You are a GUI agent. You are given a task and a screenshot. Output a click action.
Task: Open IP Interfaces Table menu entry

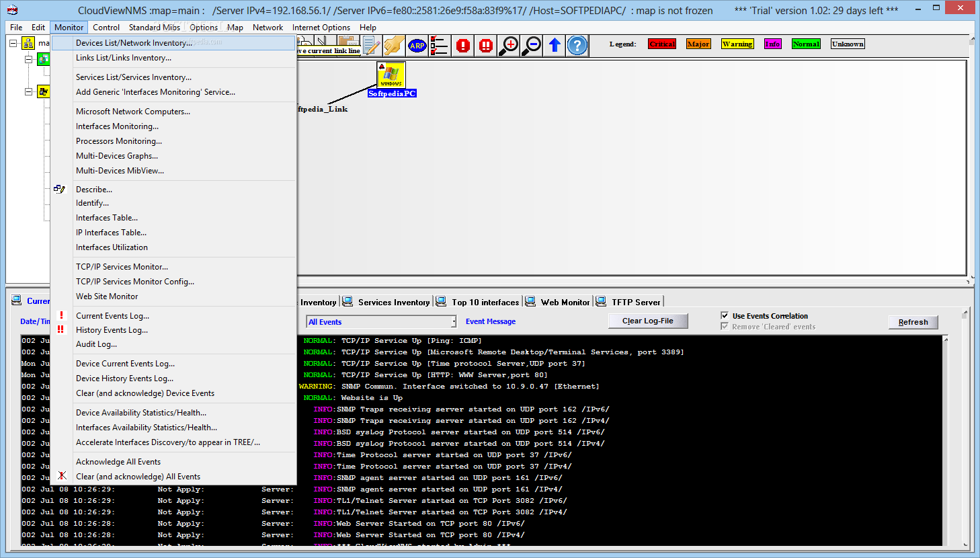point(173,233)
